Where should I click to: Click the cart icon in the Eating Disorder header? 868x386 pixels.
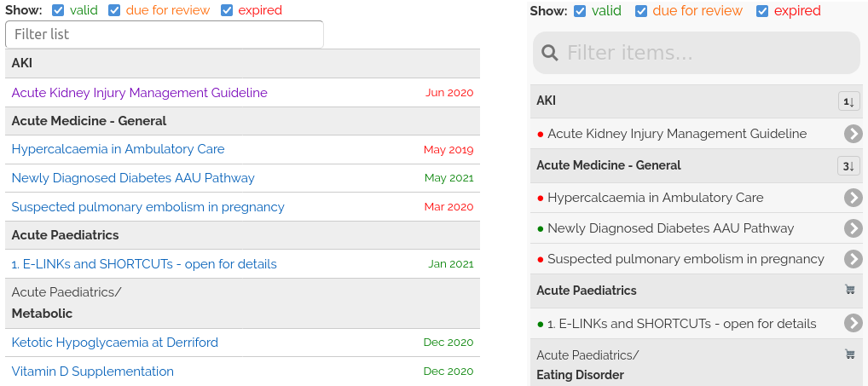click(x=849, y=354)
